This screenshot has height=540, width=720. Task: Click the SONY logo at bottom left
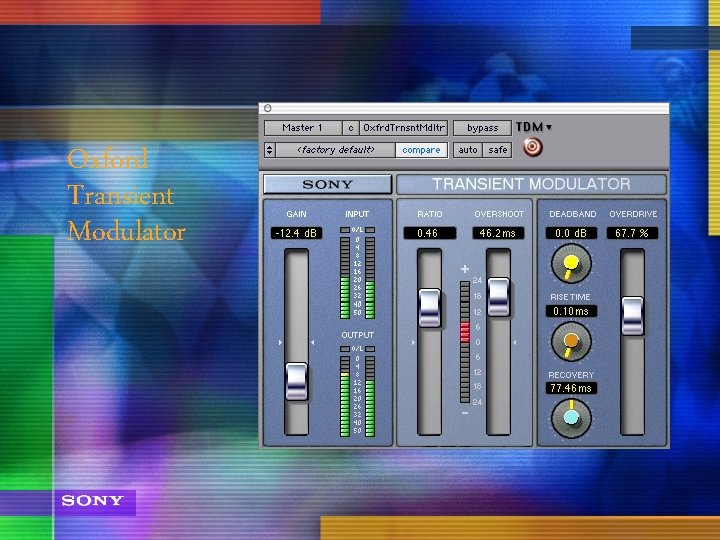point(93,501)
